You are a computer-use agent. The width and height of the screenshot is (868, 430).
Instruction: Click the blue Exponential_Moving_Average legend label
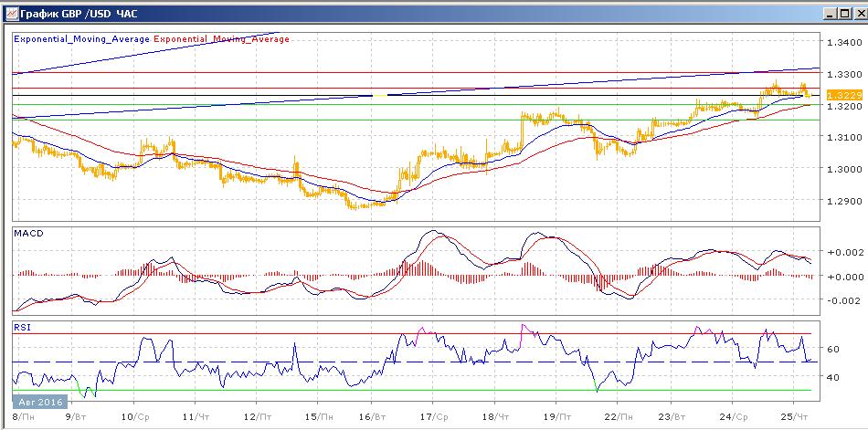(82, 39)
